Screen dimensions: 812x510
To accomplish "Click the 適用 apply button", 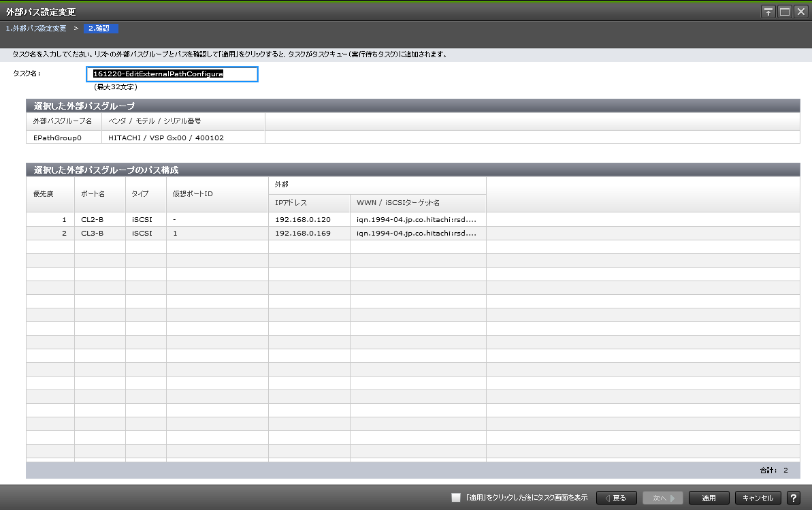I will [x=709, y=498].
